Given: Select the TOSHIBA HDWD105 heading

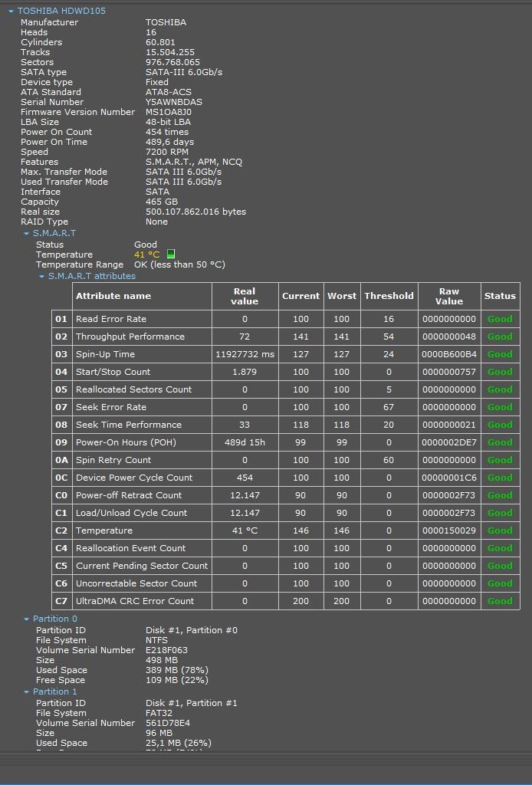Looking at the screenshot, I should tap(61, 11).
